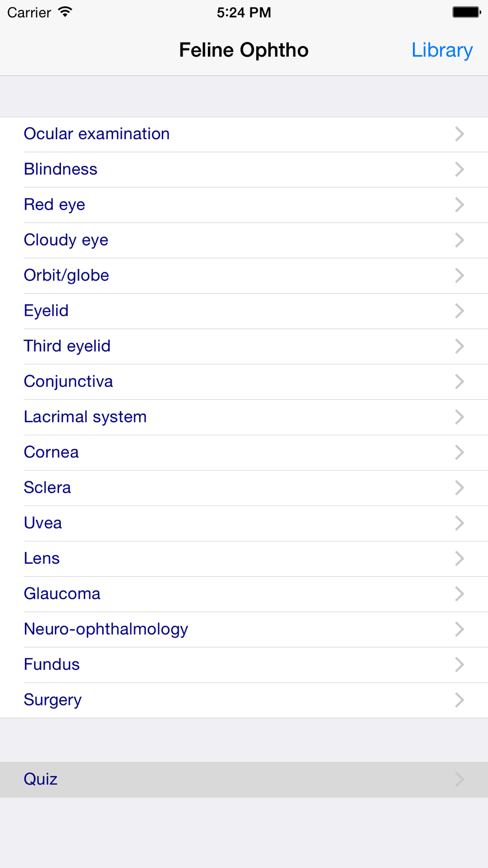The height and width of the screenshot is (868, 488).
Task: Open the Surgery section
Action: coord(244,700)
